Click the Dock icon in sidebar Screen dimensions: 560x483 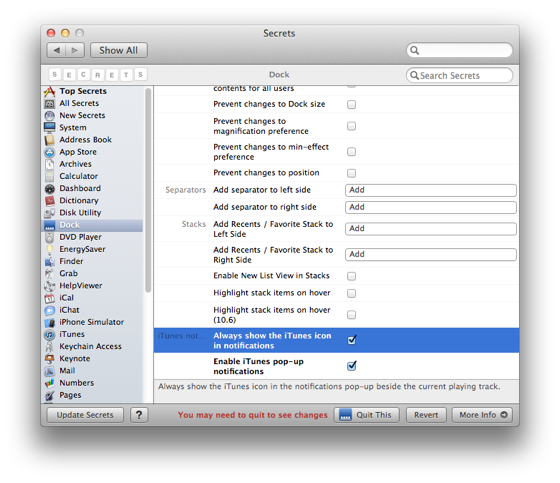pyautogui.click(x=50, y=225)
